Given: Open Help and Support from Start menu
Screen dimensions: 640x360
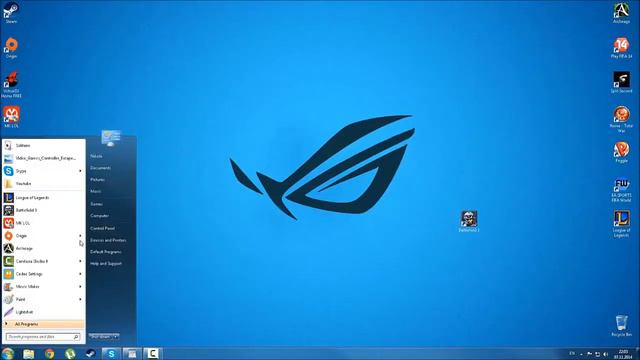Looking at the screenshot, I should [x=106, y=264].
